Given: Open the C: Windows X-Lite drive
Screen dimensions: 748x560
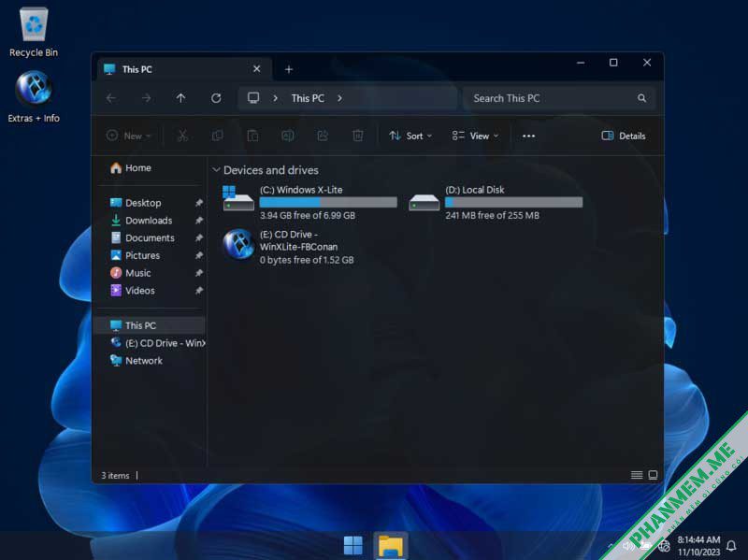Looking at the screenshot, I should pos(309,202).
